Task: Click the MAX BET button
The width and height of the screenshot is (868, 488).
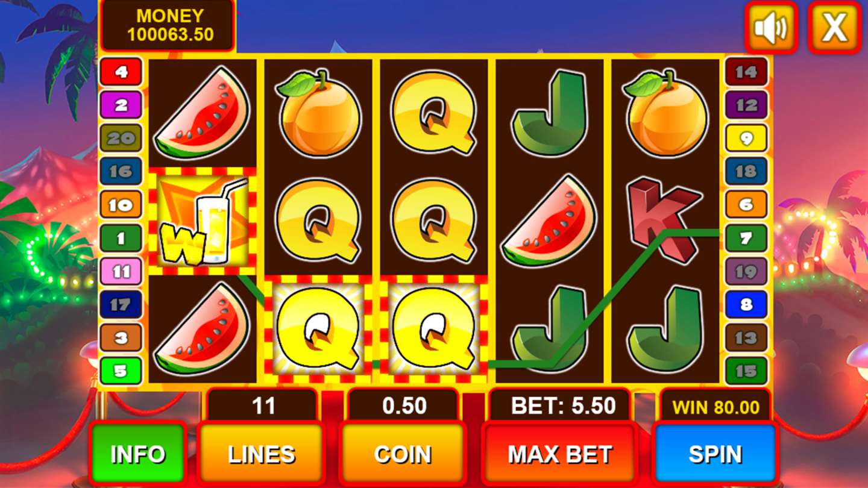Action: click(561, 454)
